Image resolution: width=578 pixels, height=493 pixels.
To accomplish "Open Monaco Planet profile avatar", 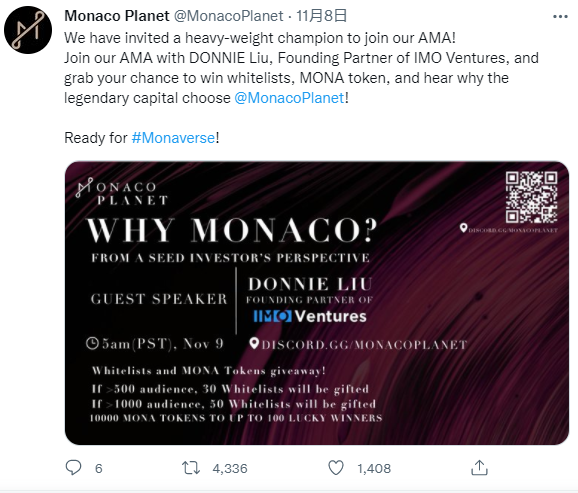I will pyautogui.click(x=28, y=30).
